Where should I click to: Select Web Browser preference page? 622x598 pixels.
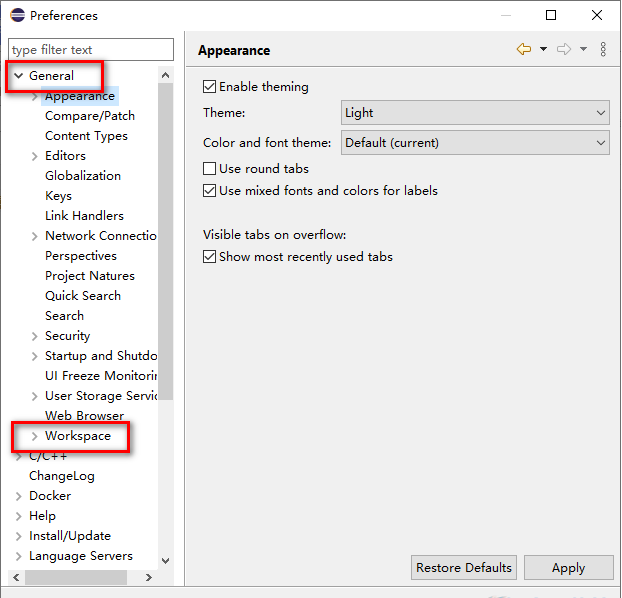pyautogui.click(x=84, y=416)
